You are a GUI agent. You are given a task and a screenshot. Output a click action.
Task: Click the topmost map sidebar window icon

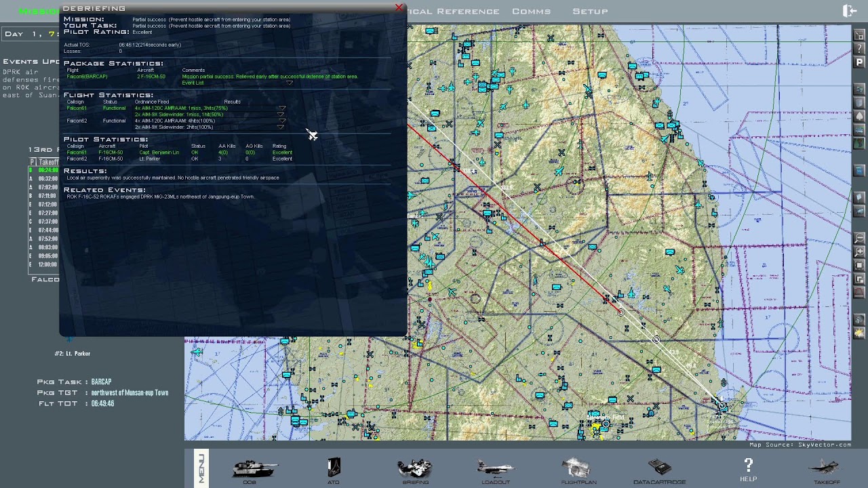(859, 35)
